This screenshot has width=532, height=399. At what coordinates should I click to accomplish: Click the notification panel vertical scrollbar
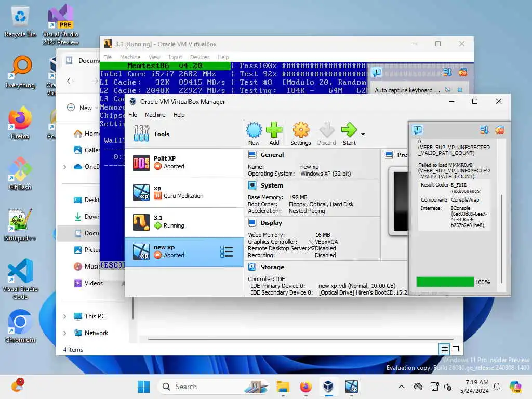tap(502, 239)
